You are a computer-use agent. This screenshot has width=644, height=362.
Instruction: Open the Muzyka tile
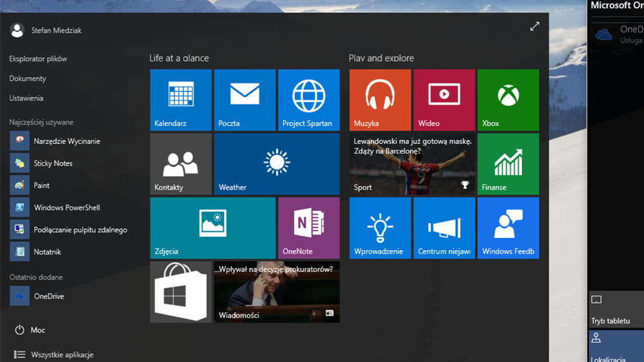tap(380, 100)
